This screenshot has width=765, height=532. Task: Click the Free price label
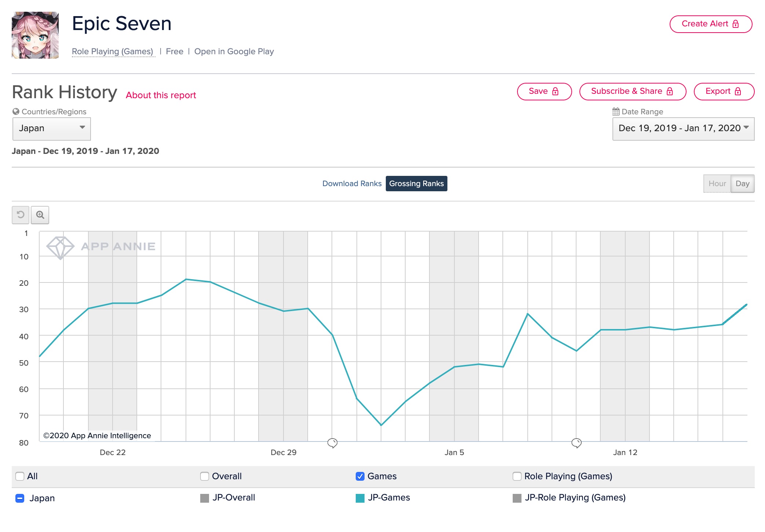click(x=175, y=51)
